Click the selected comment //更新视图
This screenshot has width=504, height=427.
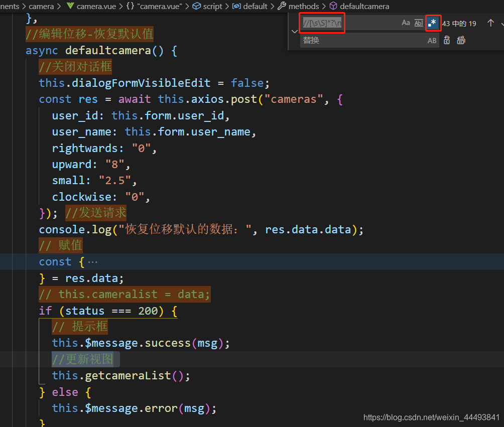[83, 359]
